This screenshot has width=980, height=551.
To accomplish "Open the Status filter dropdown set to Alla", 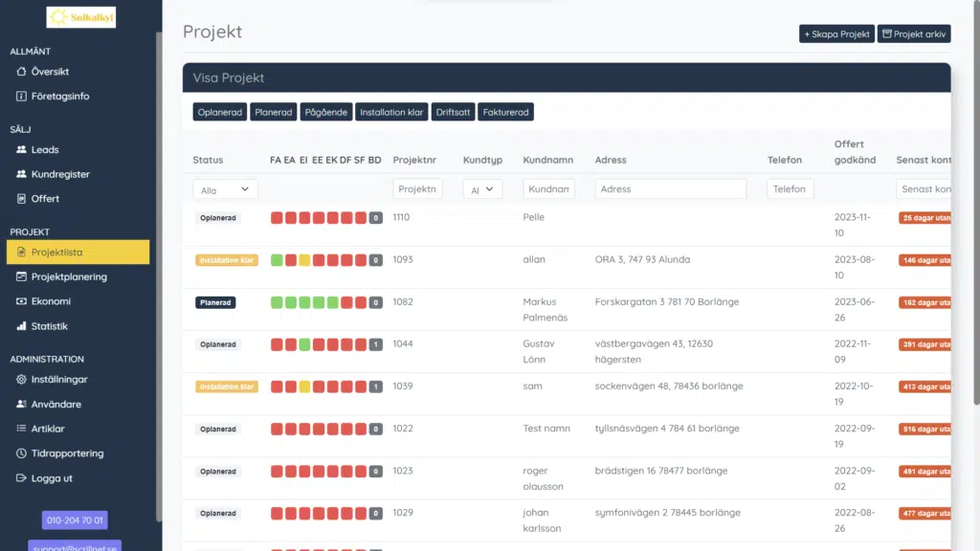I will click(x=225, y=189).
